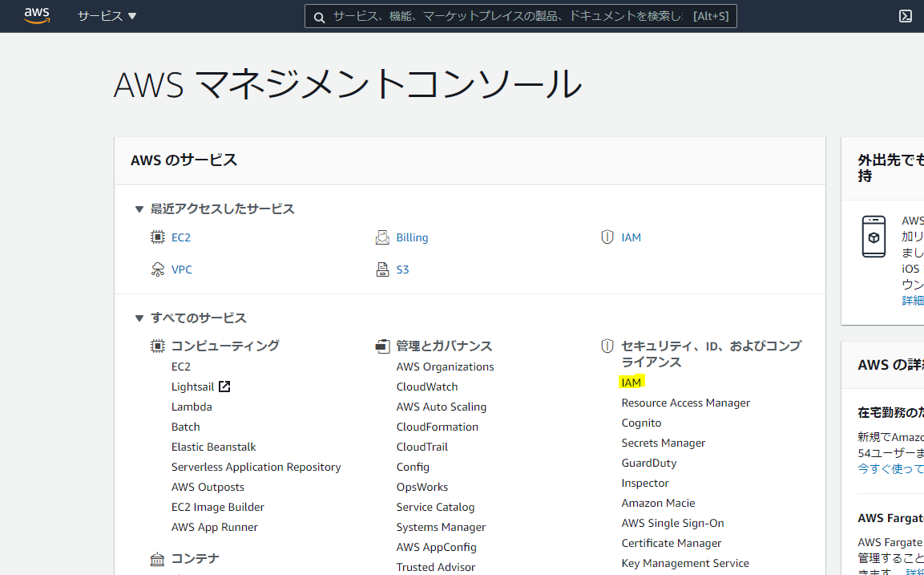Click the security category shield icon

(x=607, y=346)
